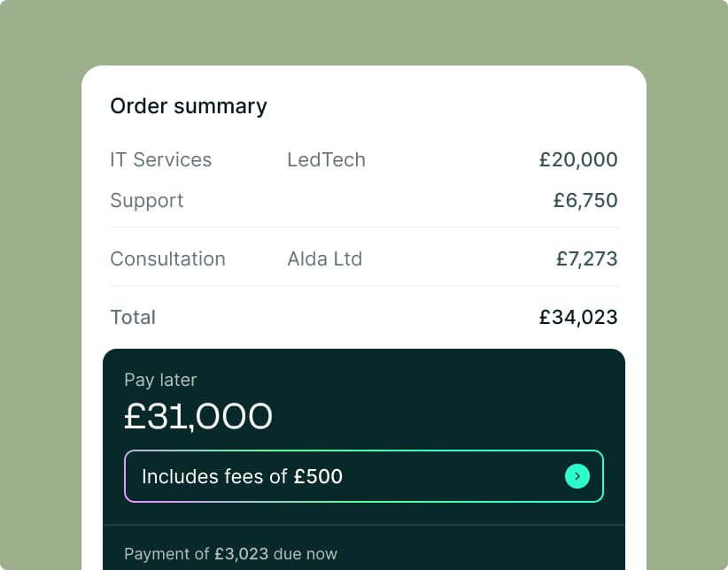This screenshot has width=728, height=570.
Task: Click the LedTech supplier name
Action: point(327,159)
